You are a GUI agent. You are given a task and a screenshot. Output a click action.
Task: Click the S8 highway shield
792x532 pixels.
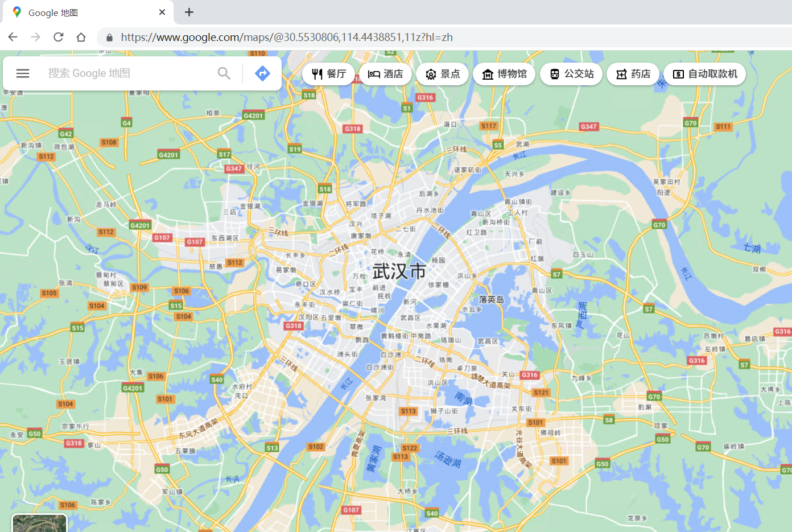(x=609, y=420)
